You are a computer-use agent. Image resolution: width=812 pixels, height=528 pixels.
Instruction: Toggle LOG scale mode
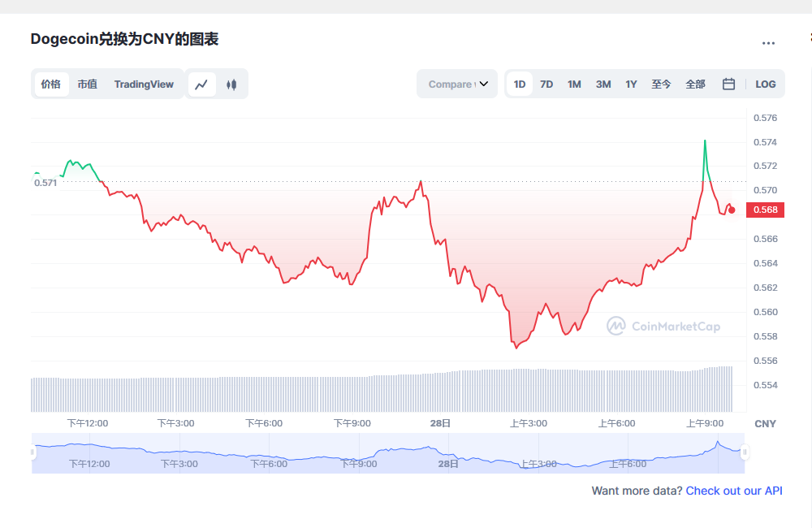tap(765, 84)
